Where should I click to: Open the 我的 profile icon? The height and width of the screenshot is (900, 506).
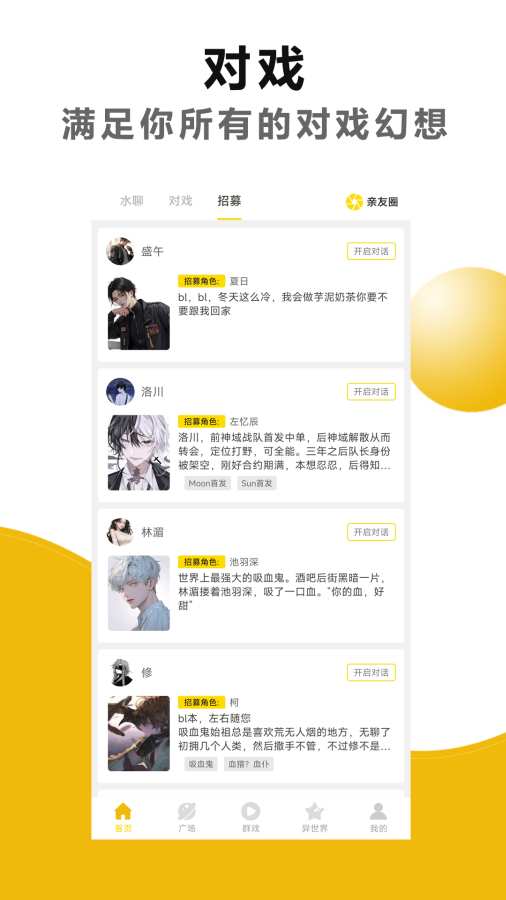[378, 812]
